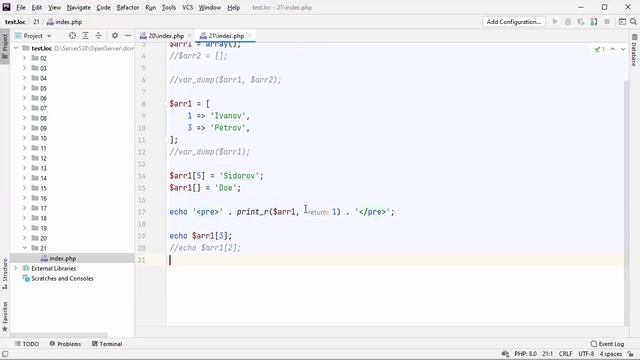Click the inspections checkmark widget
640x360 pixels.
click(600, 49)
